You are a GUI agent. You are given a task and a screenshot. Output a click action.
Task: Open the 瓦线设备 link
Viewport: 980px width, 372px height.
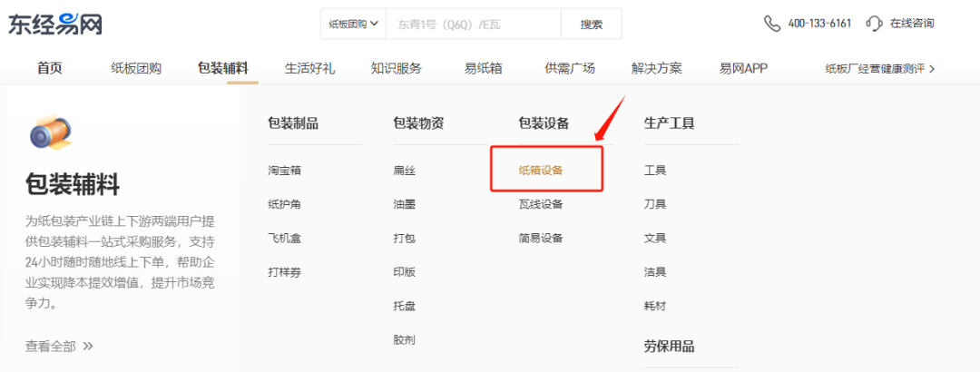[541, 204]
